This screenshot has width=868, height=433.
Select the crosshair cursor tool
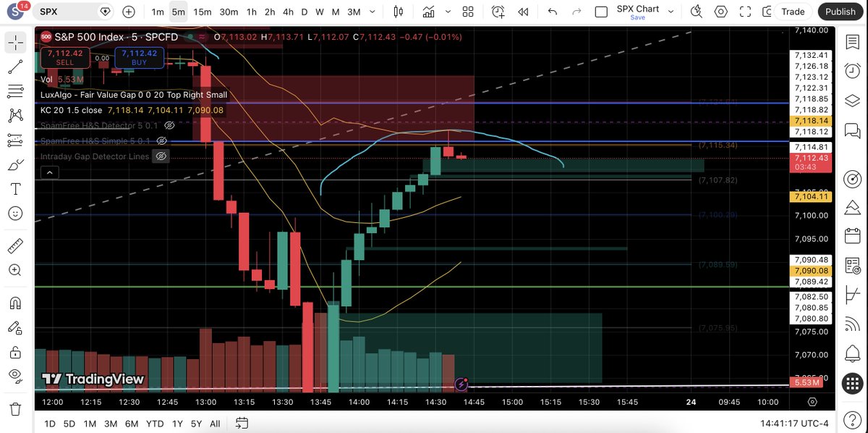[15, 42]
